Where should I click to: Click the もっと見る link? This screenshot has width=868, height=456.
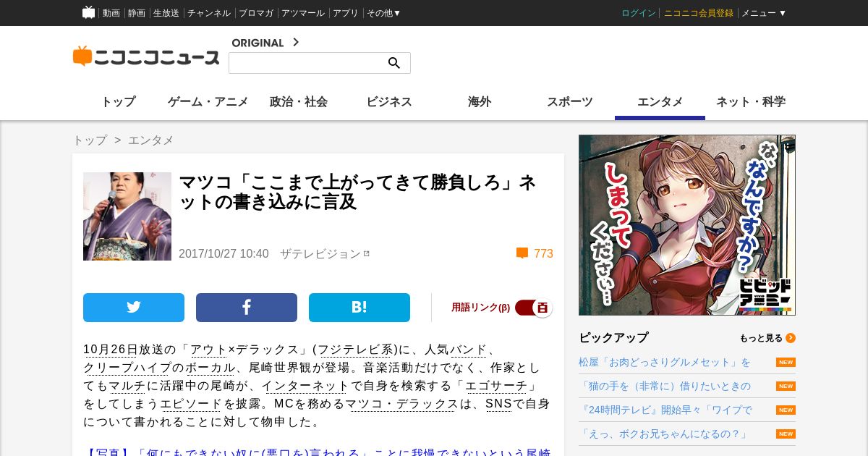[761, 338]
